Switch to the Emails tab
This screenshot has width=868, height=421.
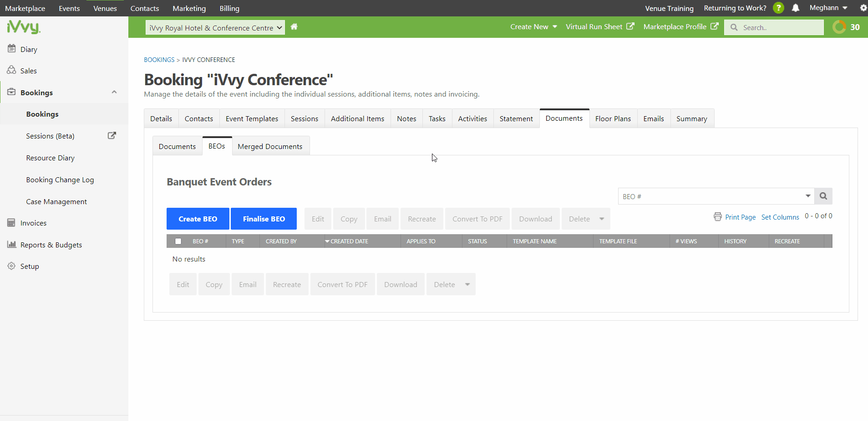pyautogui.click(x=654, y=118)
